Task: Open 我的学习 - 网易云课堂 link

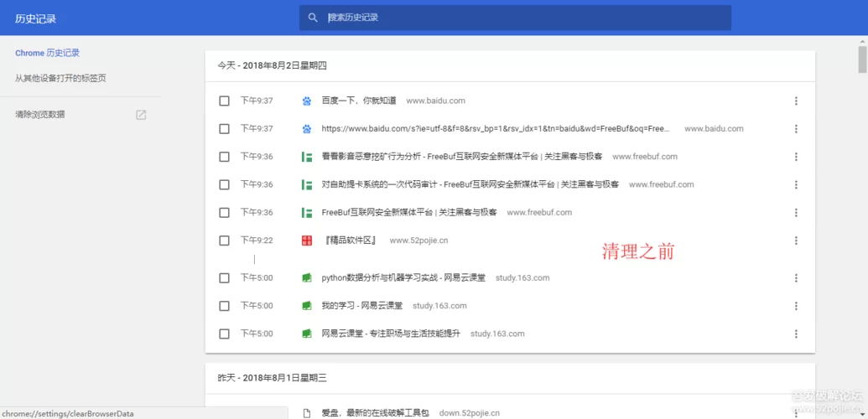Action: 362,306
